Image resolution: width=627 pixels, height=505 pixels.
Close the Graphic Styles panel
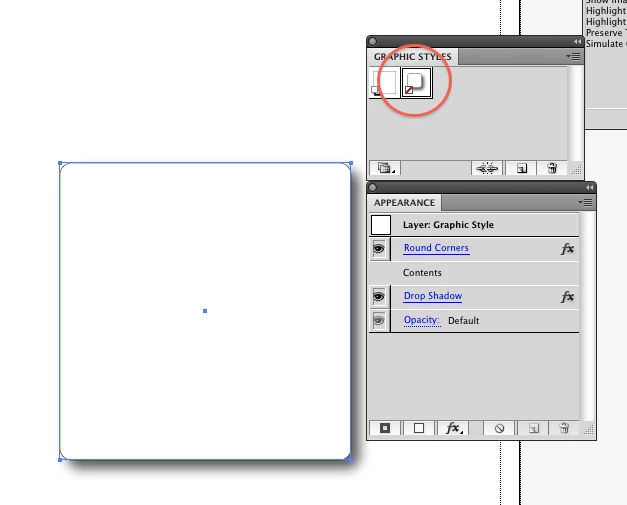click(x=373, y=42)
